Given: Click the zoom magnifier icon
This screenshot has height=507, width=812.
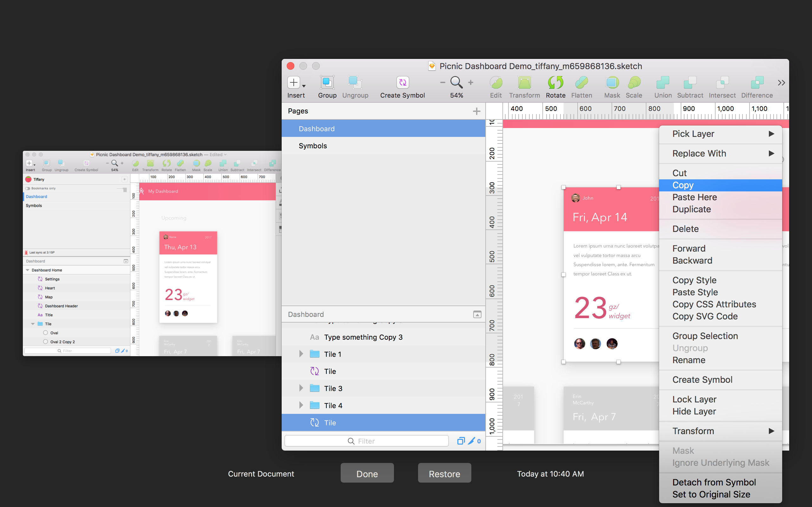Looking at the screenshot, I should tap(456, 82).
